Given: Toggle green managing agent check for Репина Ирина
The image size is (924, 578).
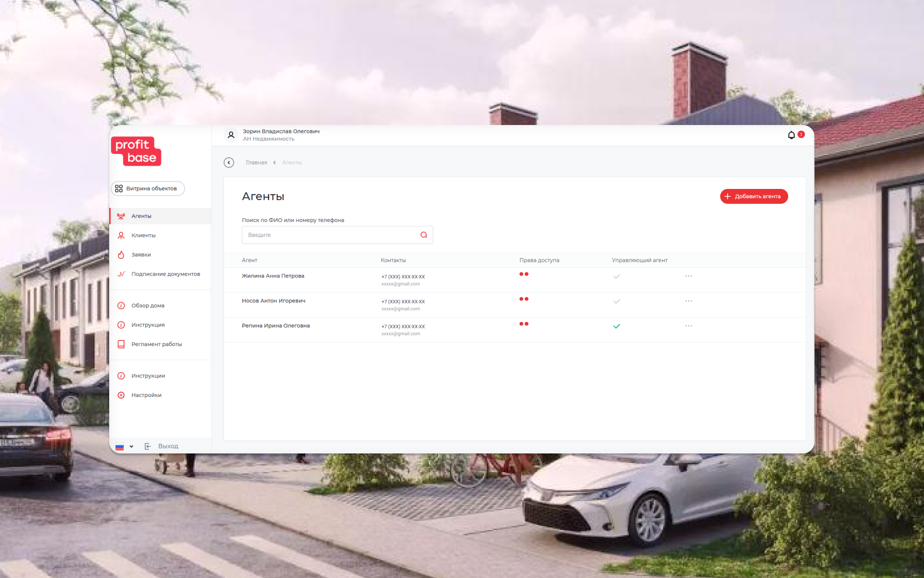Looking at the screenshot, I should coord(616,326).
